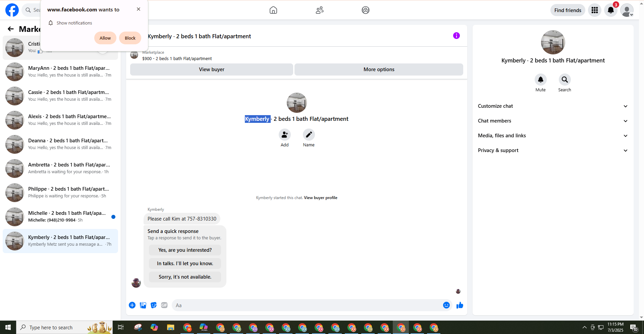Open the Windows Start menu
The image size is (644, 334).
tap(8, 327)
